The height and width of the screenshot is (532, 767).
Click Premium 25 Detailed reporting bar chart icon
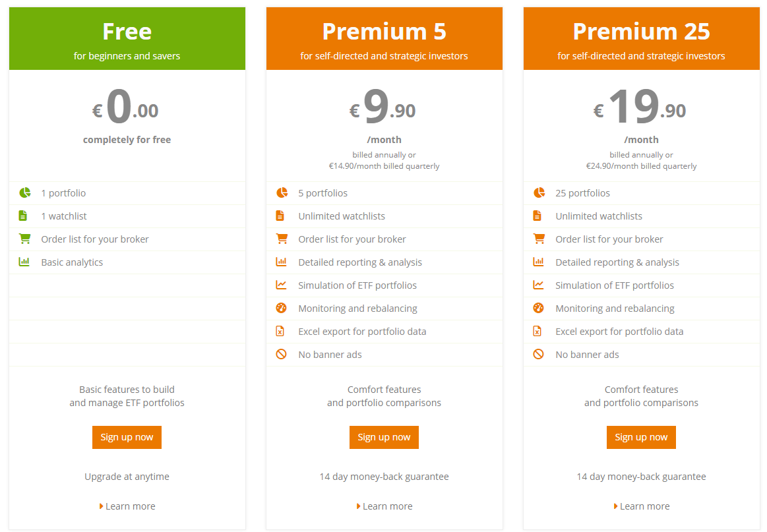click(x=538, y=262)
